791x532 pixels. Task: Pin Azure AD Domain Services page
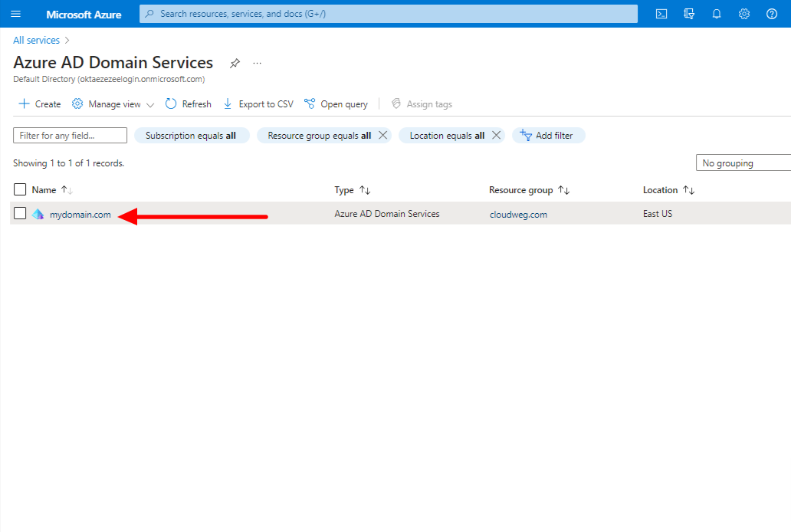click(x=235, y=63)
